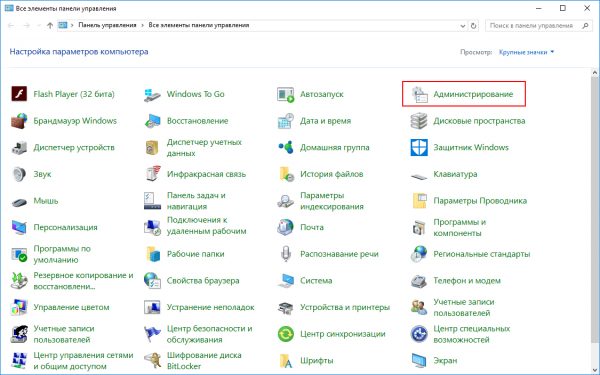Open the Подключения к удаленным рабочим link

pos(207,226)
